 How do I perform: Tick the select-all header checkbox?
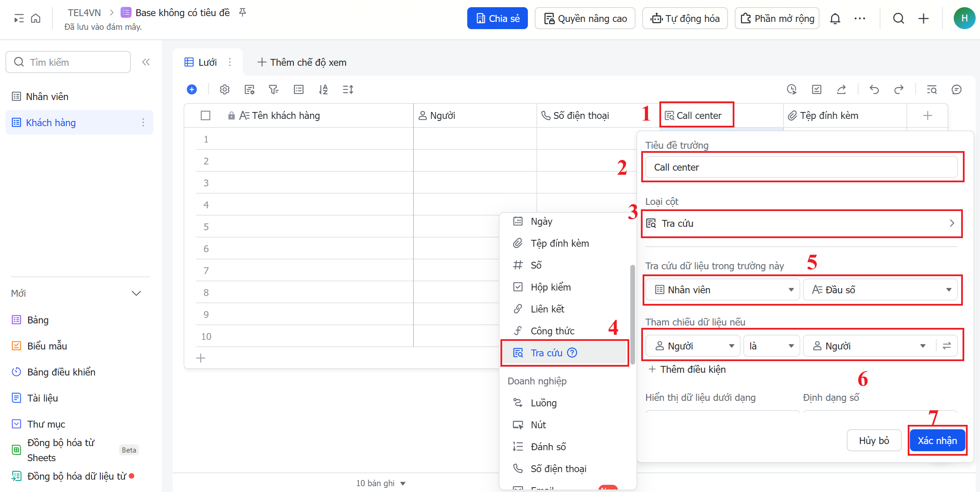tap(206, 115)
